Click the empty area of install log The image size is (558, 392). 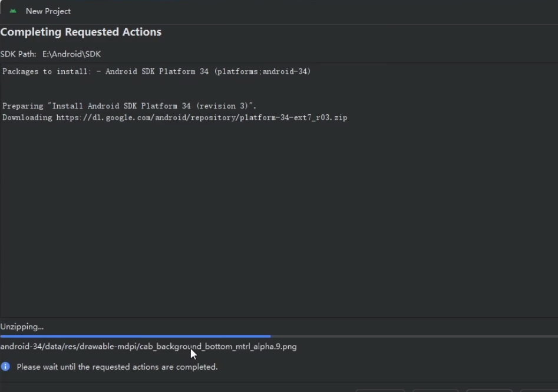click(277, 224)
